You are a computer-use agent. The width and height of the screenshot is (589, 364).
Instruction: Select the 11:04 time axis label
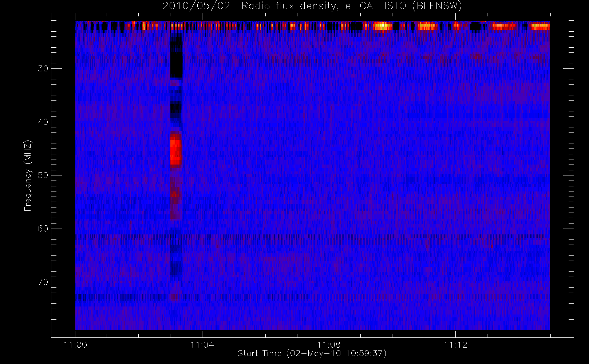click(x=202, y=345)
